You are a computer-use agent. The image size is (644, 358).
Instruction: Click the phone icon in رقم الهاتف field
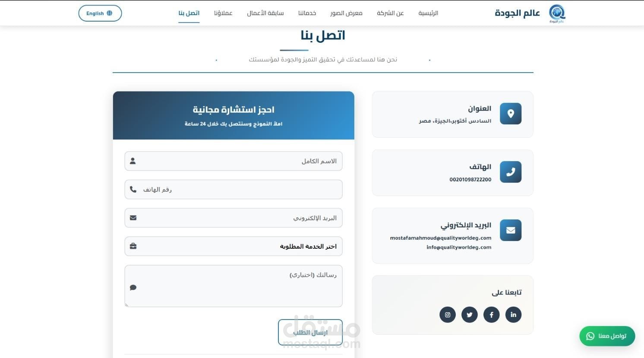pyautogui.click(x=133, y=190)
